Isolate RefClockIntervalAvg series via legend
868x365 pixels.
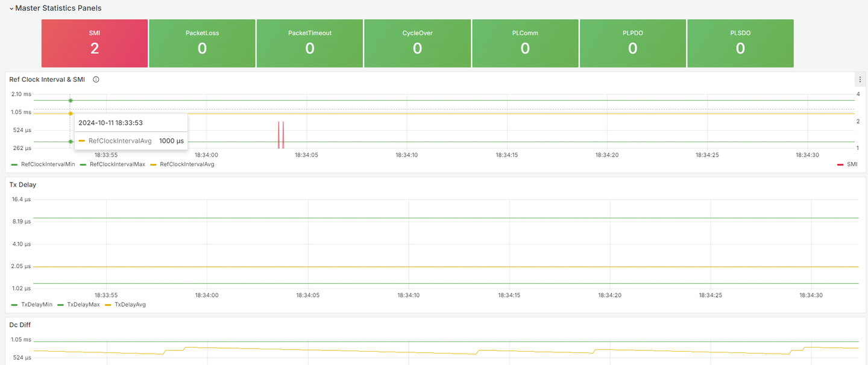click(x=187, y=164)
